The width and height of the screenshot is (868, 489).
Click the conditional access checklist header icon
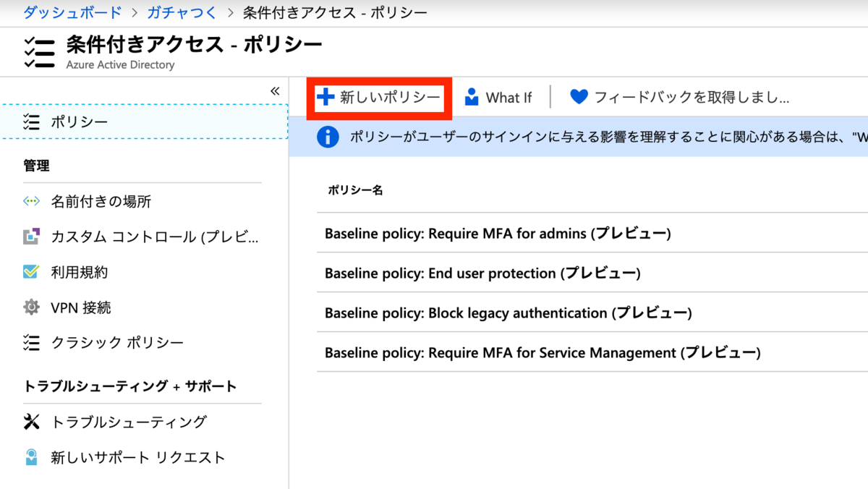[x=39, y=53]
